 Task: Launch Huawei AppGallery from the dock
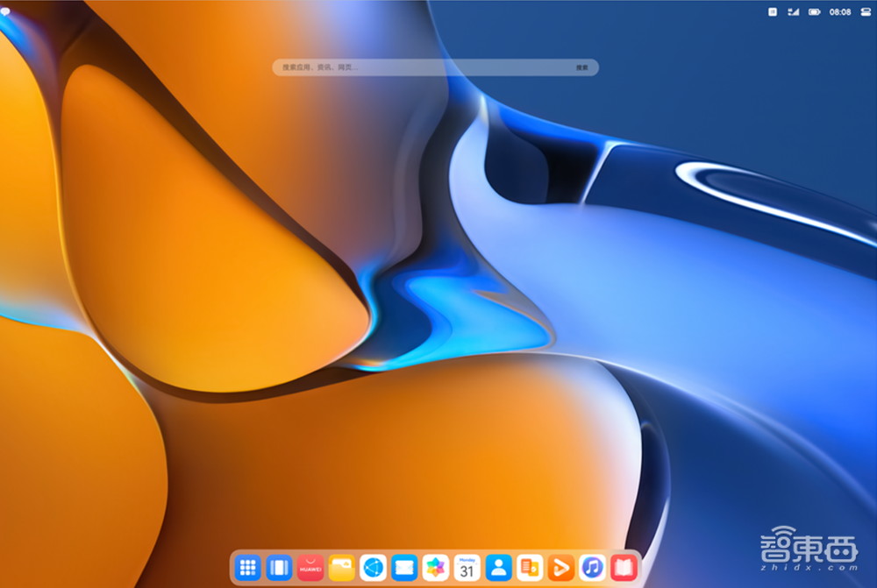(310, 568)
